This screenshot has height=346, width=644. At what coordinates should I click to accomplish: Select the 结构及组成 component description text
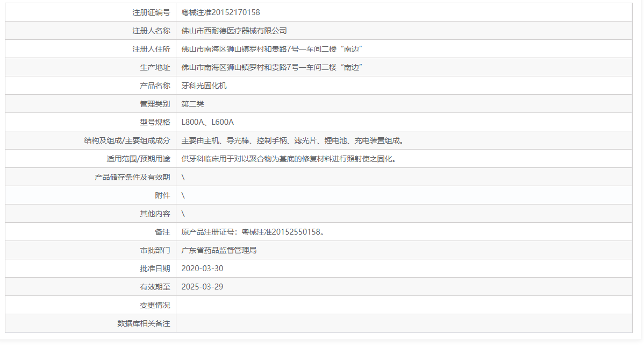click(292, 140)
